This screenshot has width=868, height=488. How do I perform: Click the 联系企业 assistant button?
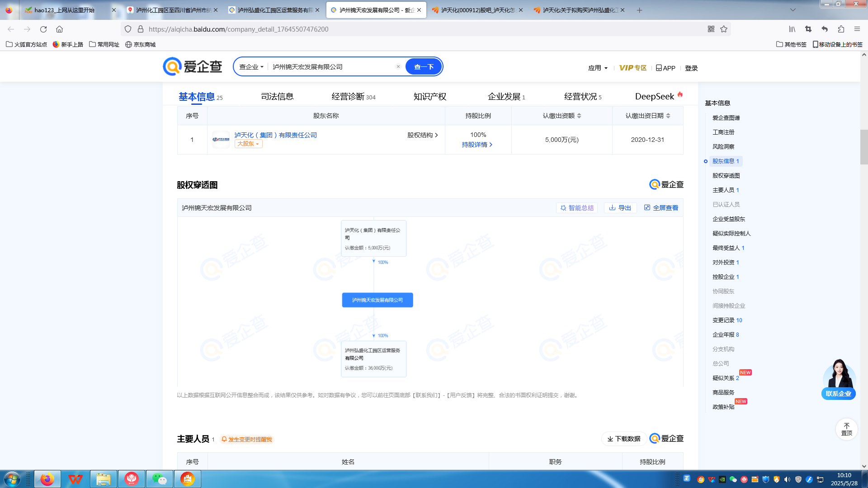click(x=839, y=394)
